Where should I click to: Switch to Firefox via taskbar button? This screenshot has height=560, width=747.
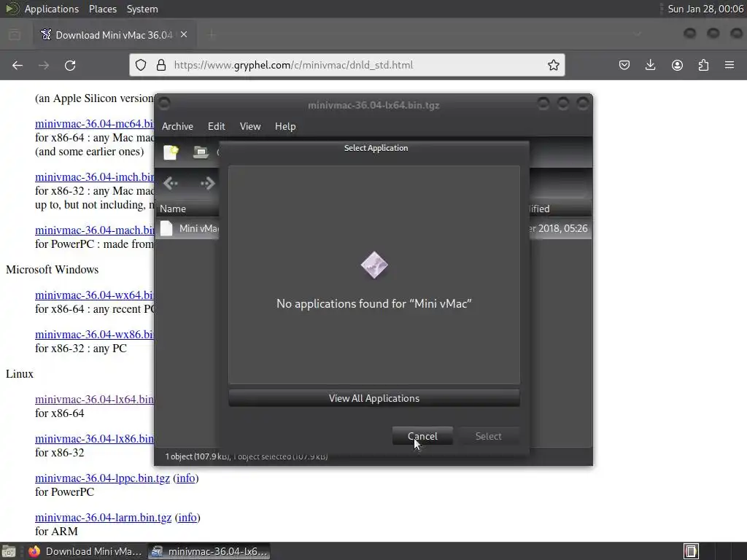85,551
